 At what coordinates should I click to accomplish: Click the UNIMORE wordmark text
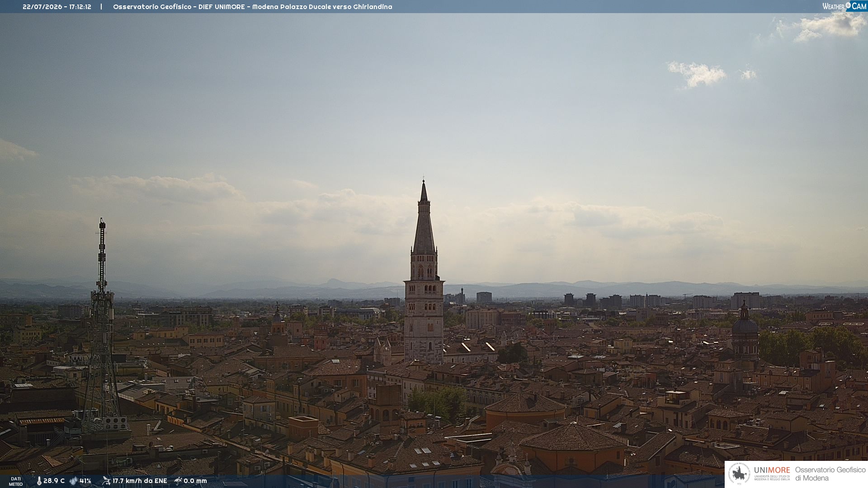(772, 470)
